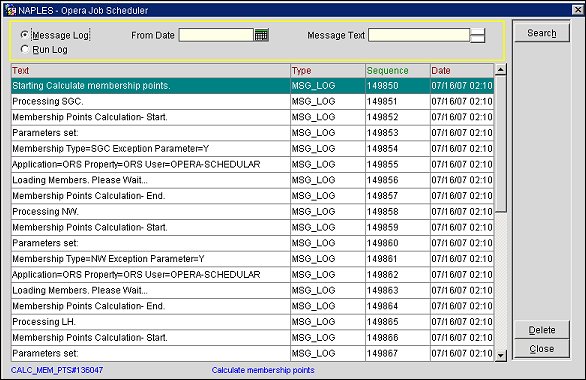Click the From Date input field
This screenshot has height=380, width=586.
216,35
